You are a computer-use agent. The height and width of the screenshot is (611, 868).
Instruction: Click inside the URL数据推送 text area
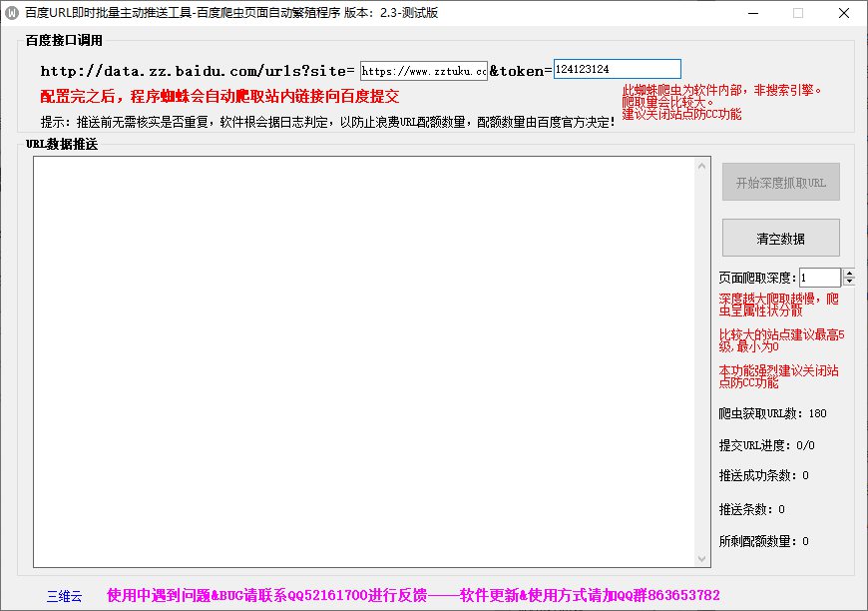364,361
